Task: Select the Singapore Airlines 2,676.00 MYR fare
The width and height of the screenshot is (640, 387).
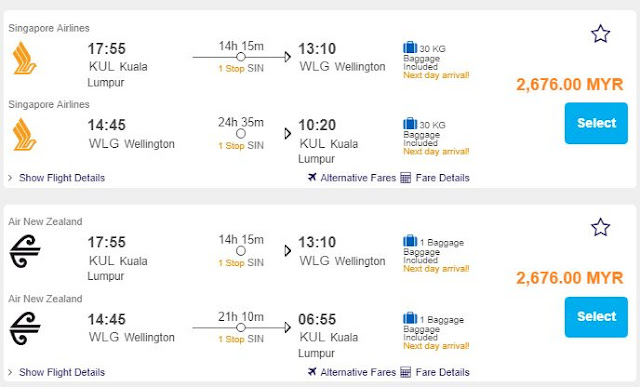Action: click(596, 123)
